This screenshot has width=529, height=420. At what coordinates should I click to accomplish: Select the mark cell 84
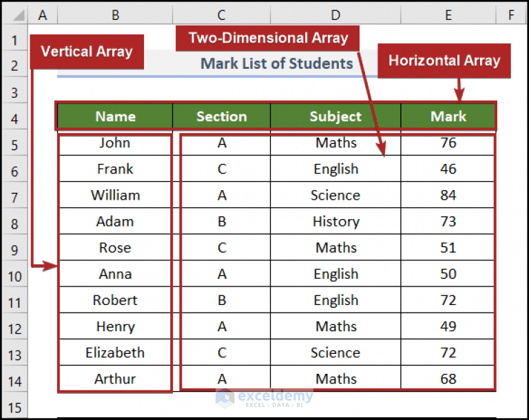tap(448, 195)
